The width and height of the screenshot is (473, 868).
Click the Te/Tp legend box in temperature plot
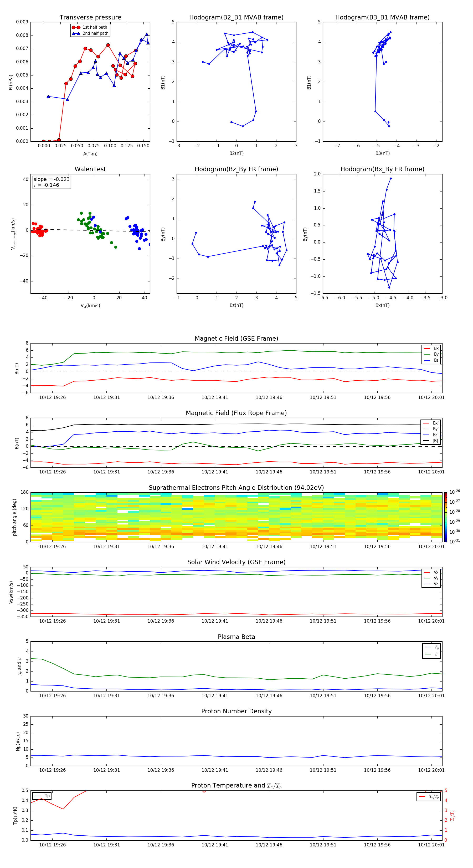pyautogui.click(x=429, y=796)
